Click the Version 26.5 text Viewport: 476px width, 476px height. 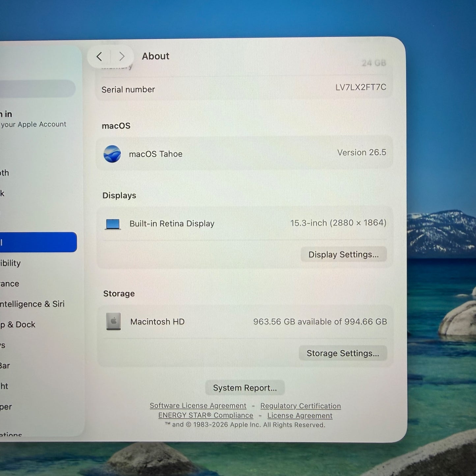coord(362,153)
